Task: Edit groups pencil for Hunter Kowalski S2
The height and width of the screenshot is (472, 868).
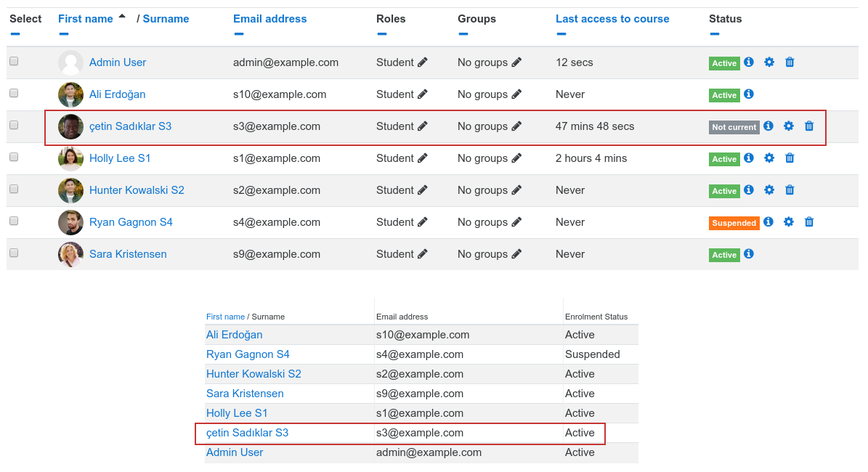Action: 516,190
